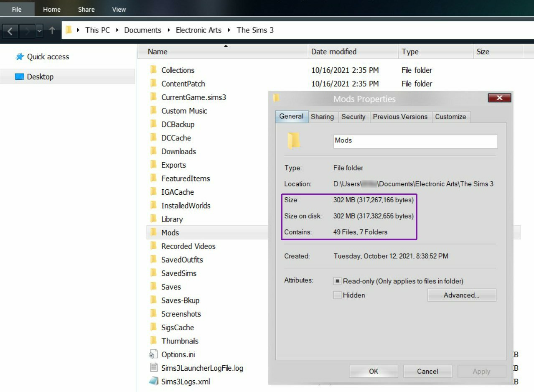
Task: Click the Sims3LauncherLogFile.log file icon
Action: click(x=153, y=368)
